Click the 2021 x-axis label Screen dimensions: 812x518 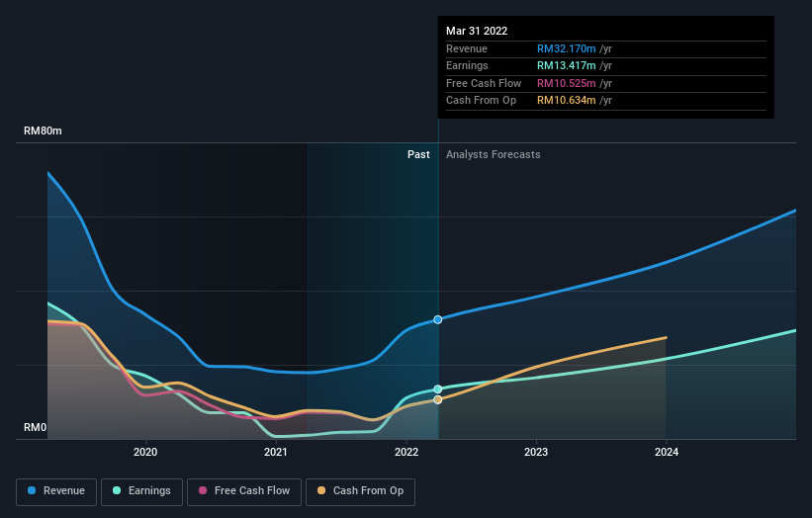pyautogui.click(x=276, y=452)
